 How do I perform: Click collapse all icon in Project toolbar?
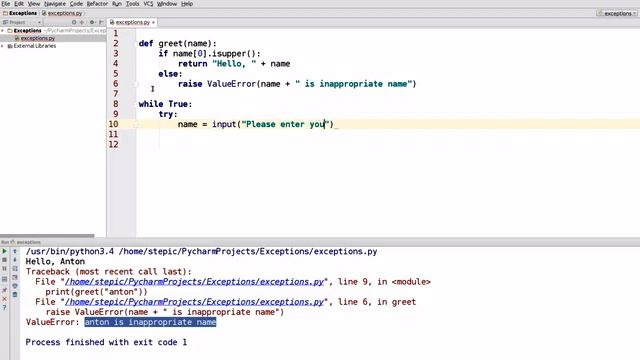pos(82,22)
